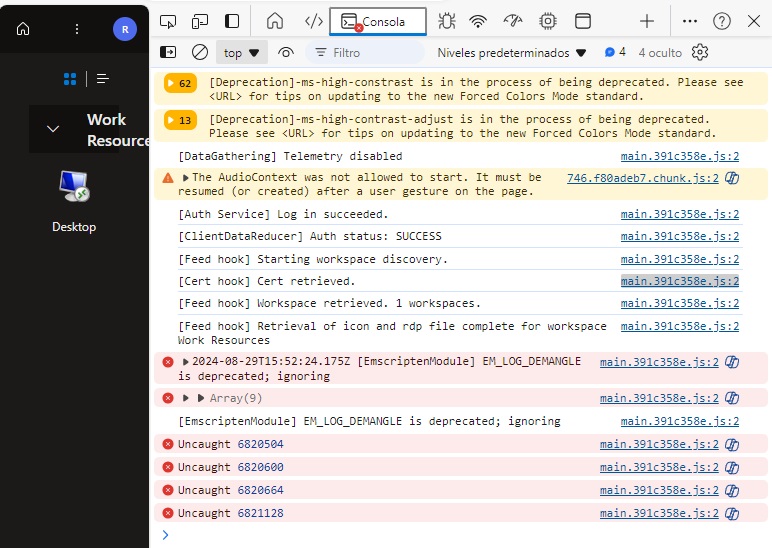Image resolution: width=772 pixels, height=548 pixels.
Task: Click Copilot icon for Uncaught 6821128
Action: (x=732, y=514)
